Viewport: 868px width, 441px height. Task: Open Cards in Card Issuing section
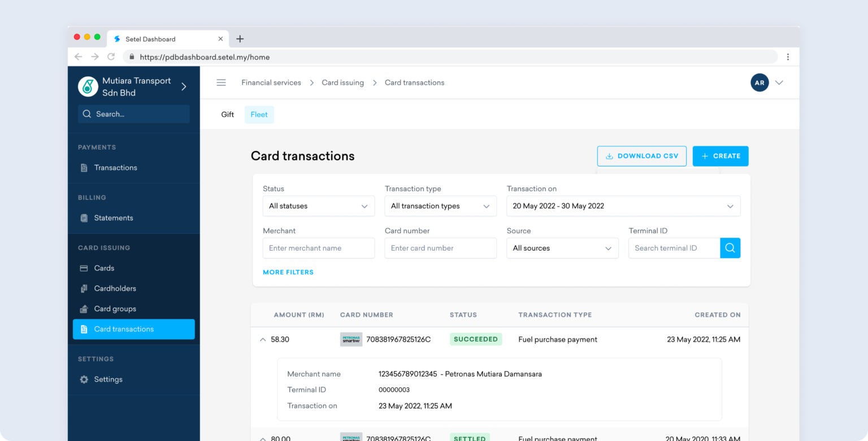pyautogui.click(x=84, y=268)
